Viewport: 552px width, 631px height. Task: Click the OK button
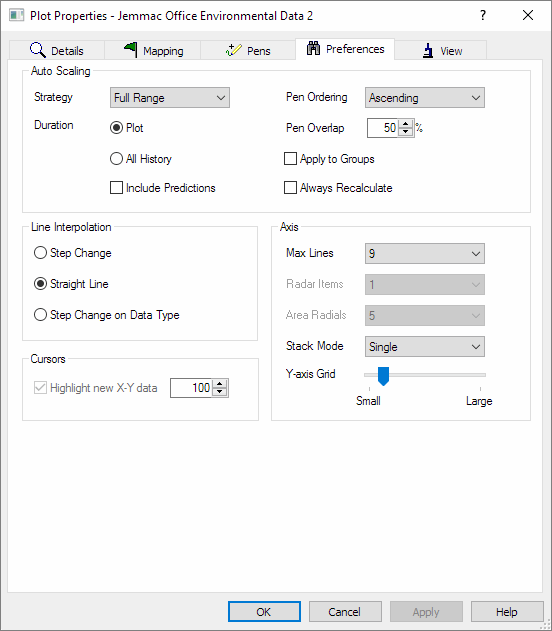(x=264, y=612)
